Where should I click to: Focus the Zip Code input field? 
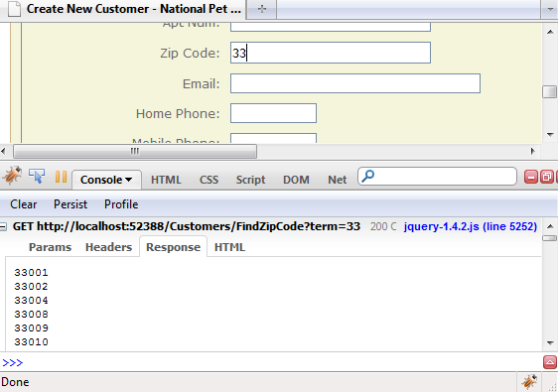tap(331, 53)
